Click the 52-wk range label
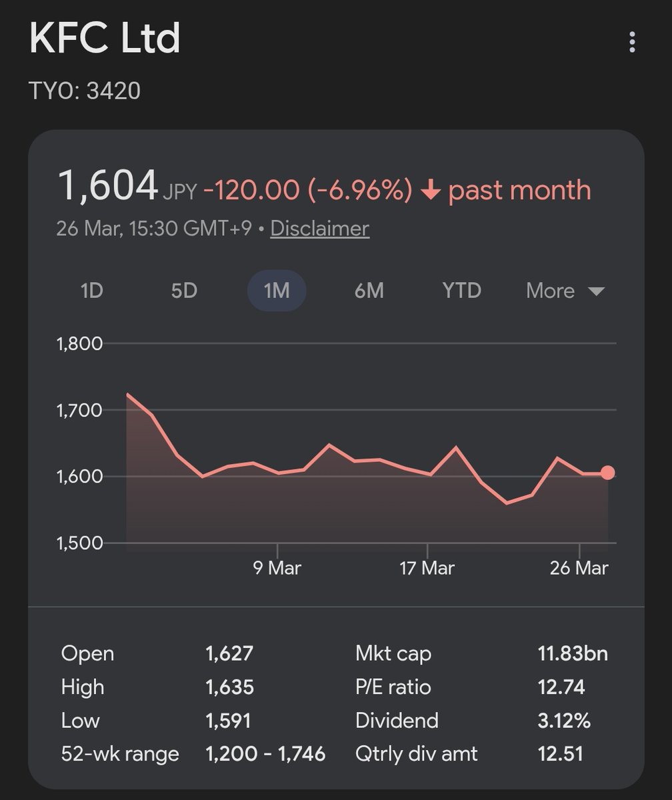 pos(120,754)
